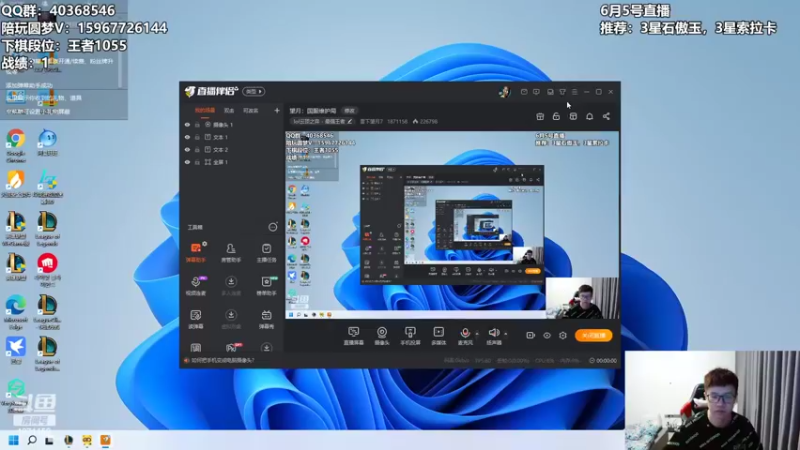Image resolution: width=800 pixels, height=450 pixels.
Task: Click the unlock padlock icon in header
Action: pos(556,116)
